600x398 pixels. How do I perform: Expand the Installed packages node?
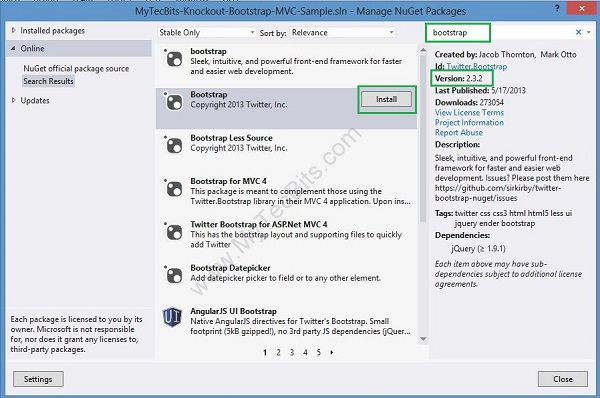pos(14,30)
